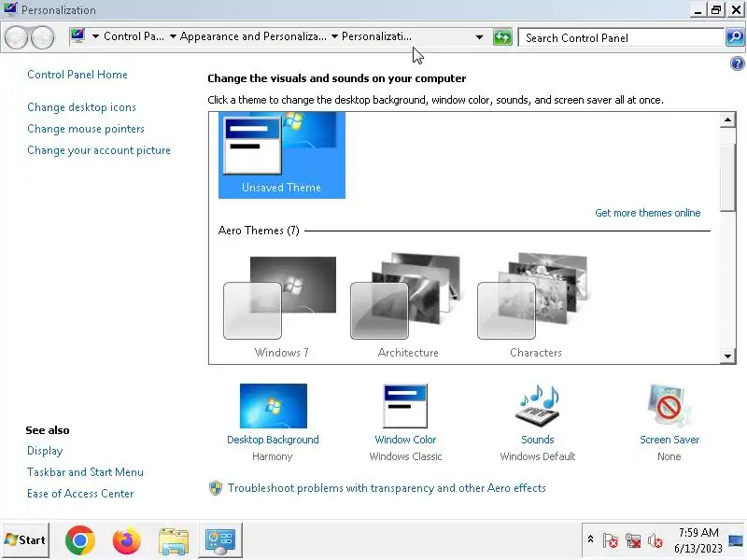Click the shield icon beside Troubleshoot link
747x560 pixels.
[216, 488]
